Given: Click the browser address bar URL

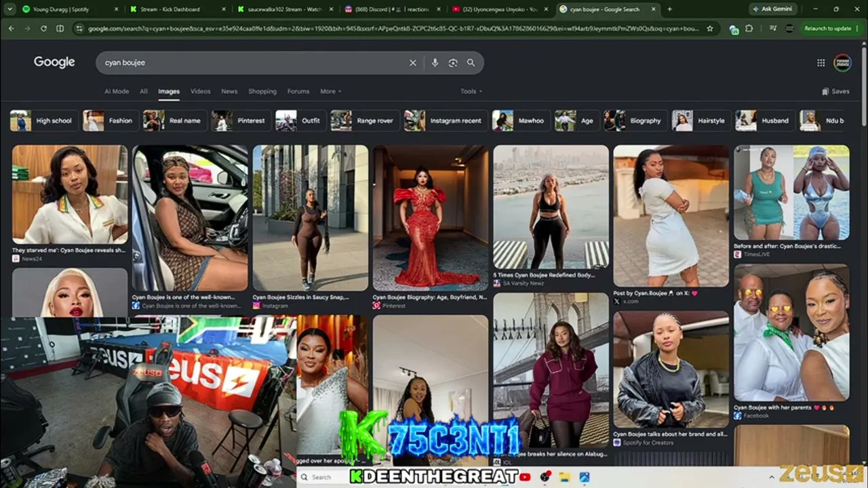Looking at the screenshot, I should (393, 28).
